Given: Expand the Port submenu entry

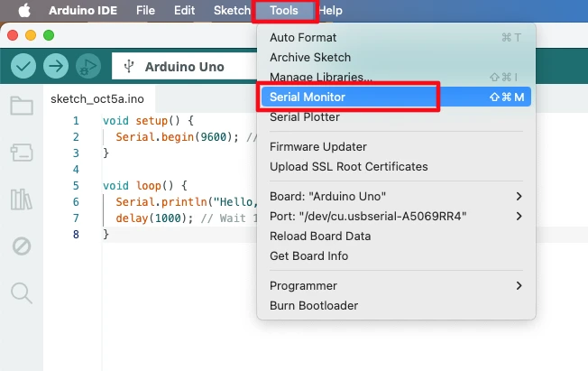Looking at the screenshot, I should [x=396, y=216].
